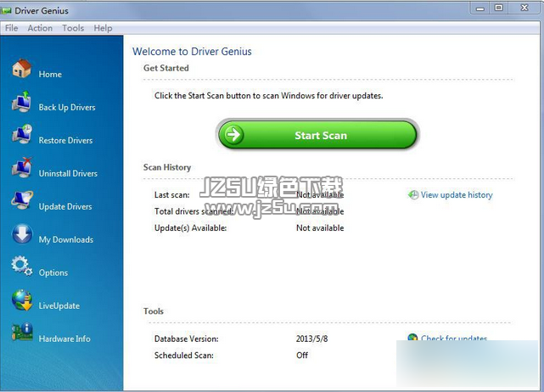Go to Home in sidebar

50,74
